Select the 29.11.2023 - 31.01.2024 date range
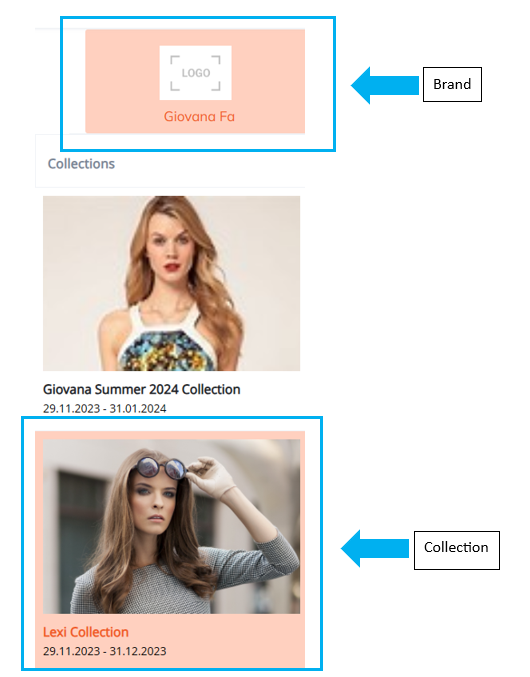This screenshot has height=677, width=530. pyautogui.click(x=104, y=408)
